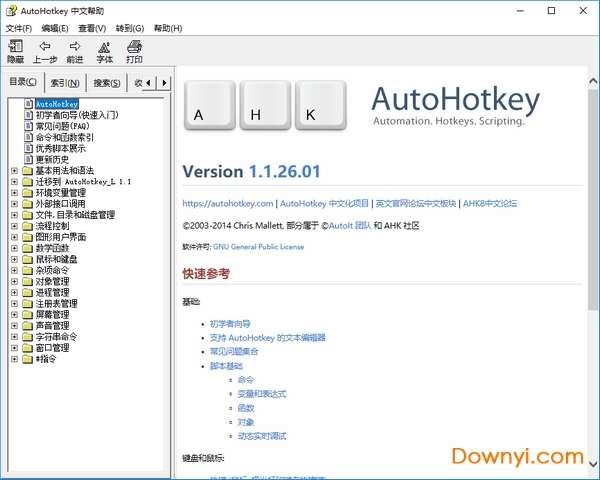This screenshot has width=600, height=480.
Task: Expand the 声音管理 tree node
Action: (x=15, y=326)
